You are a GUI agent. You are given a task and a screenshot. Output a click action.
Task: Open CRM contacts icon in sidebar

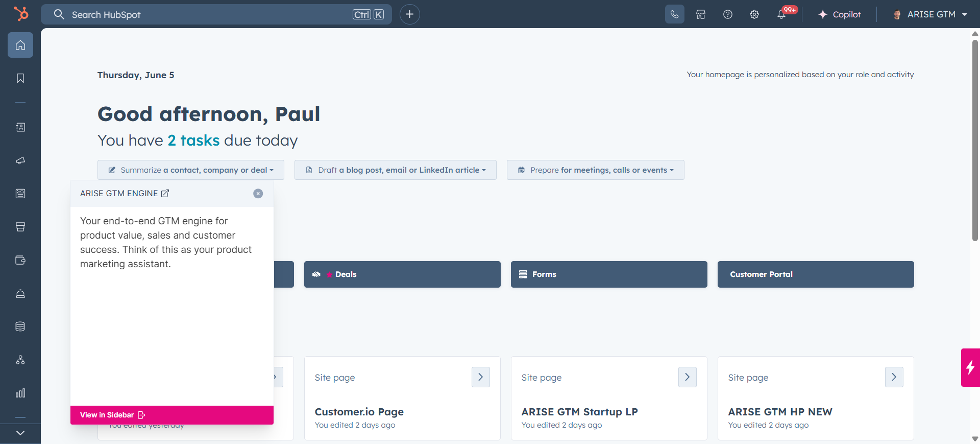pyautogui.click(x=20, y=127)
